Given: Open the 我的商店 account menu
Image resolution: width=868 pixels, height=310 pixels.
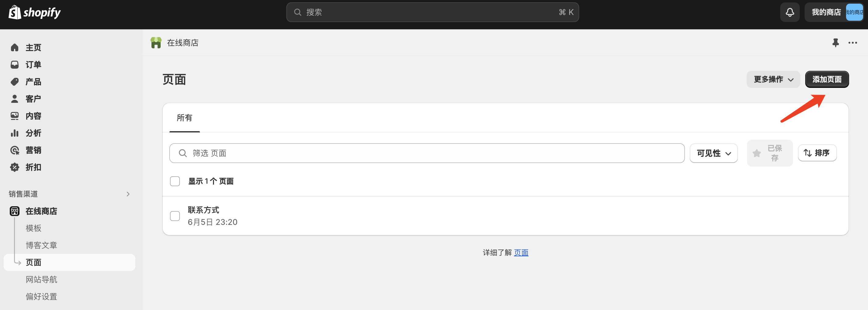Looking at the screenshot, I should pyautogui.click(x=834, y=13).
